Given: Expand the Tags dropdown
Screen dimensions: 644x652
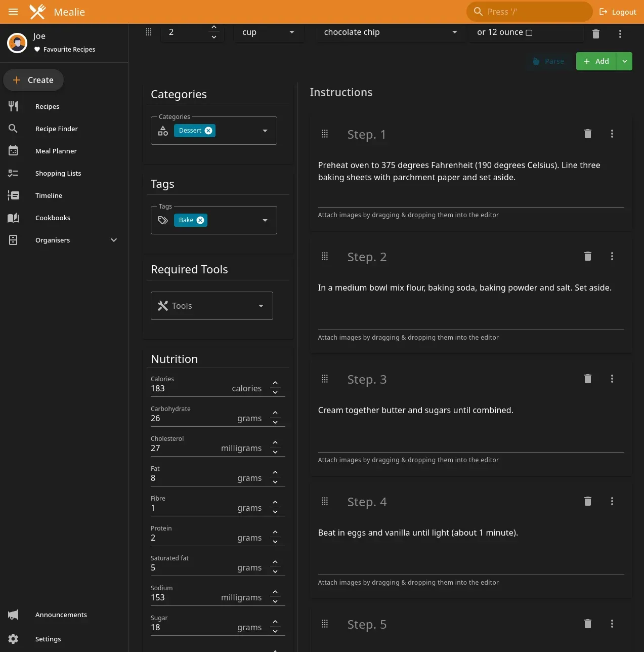Looking at the screenshot, I should tap(265, 220).
